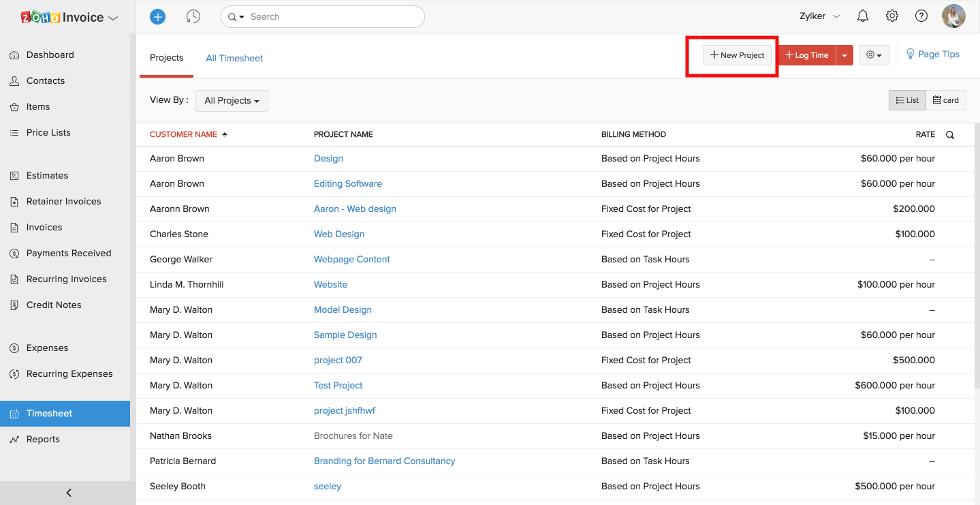Type in the Search field
The height and width of the screenshot is (505, 980).
tap(334, 16)
